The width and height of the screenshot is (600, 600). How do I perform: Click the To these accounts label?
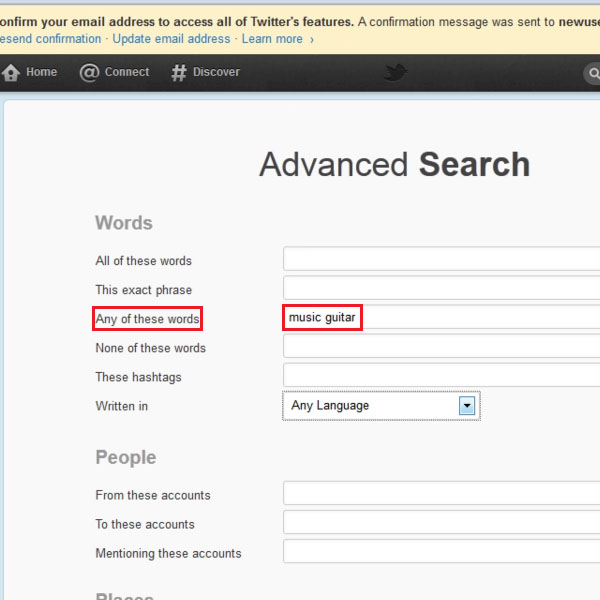(x=145, y=524)
